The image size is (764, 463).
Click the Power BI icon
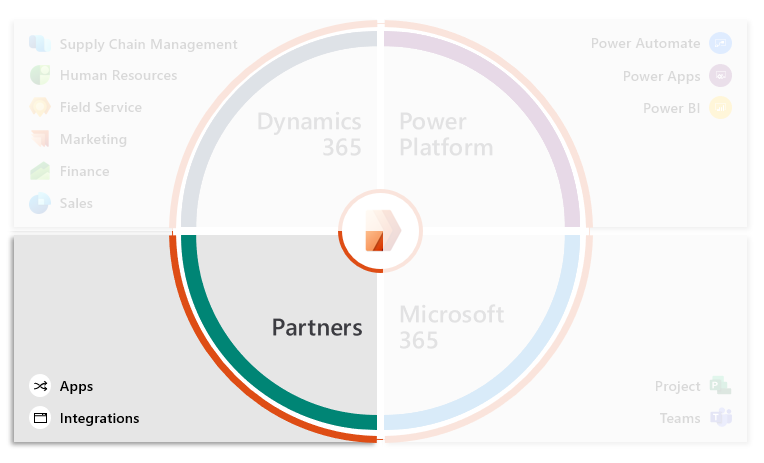pyautogui.click(x=720, y=108)
